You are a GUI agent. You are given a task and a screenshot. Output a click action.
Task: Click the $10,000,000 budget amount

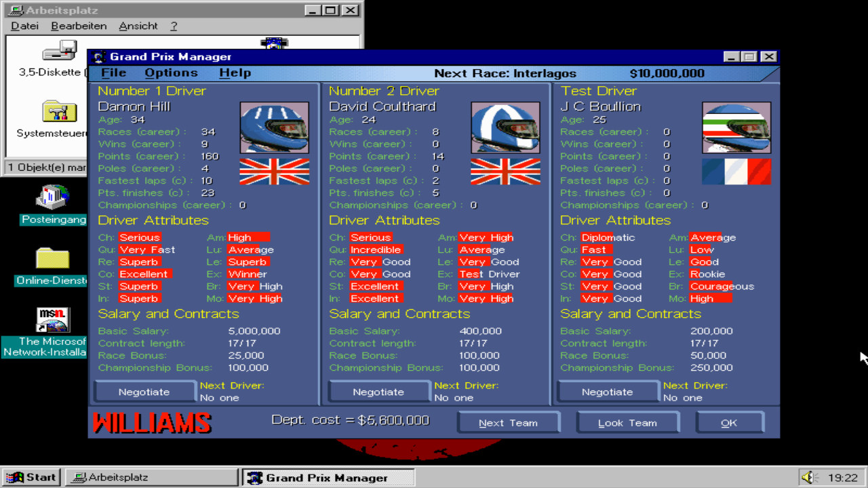667,73
